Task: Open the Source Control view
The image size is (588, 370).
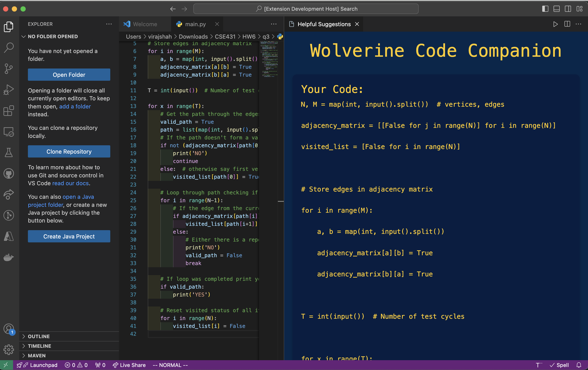Action: click(x=9, y=69)
